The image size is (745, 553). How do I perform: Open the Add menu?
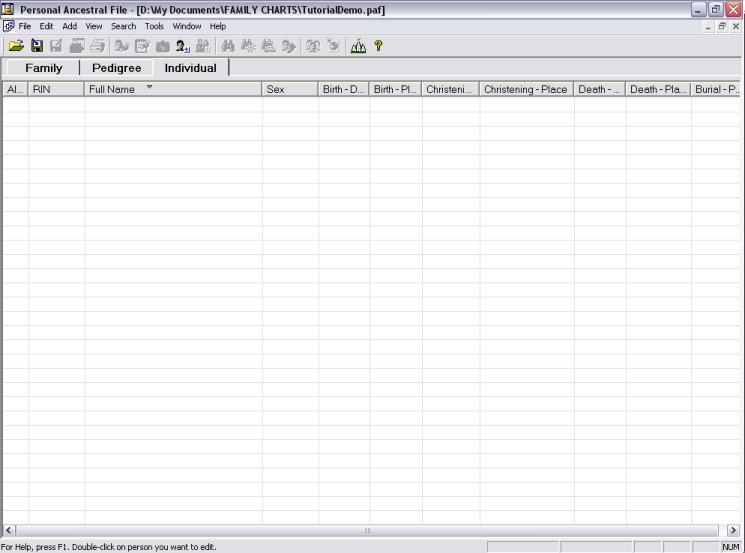[69, 26]
